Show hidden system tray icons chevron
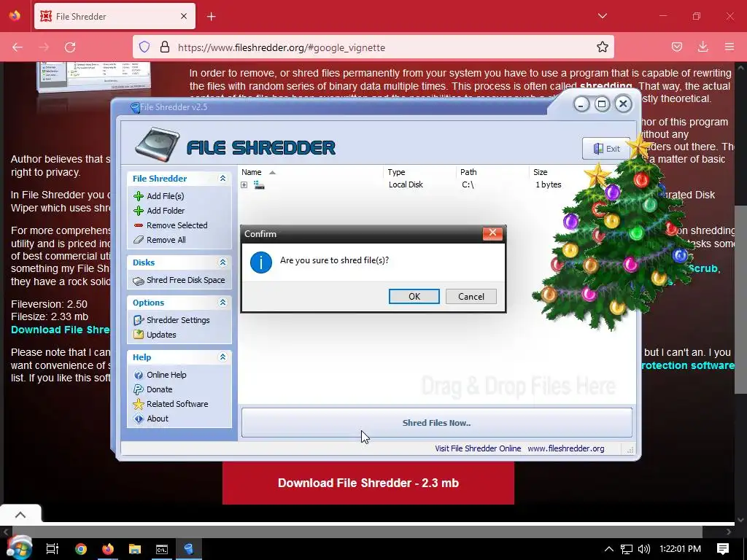 609,549
